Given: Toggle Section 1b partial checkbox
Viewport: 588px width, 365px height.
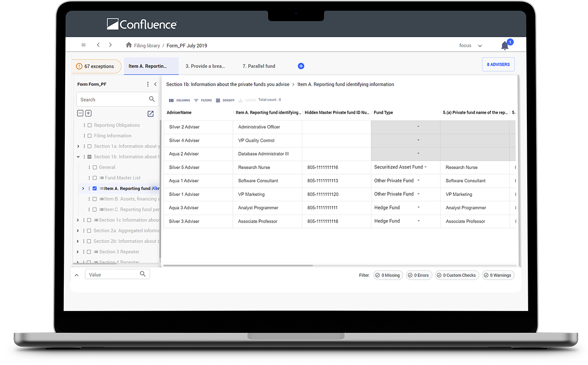Looking at the screenshot, I should coord(90,157).
